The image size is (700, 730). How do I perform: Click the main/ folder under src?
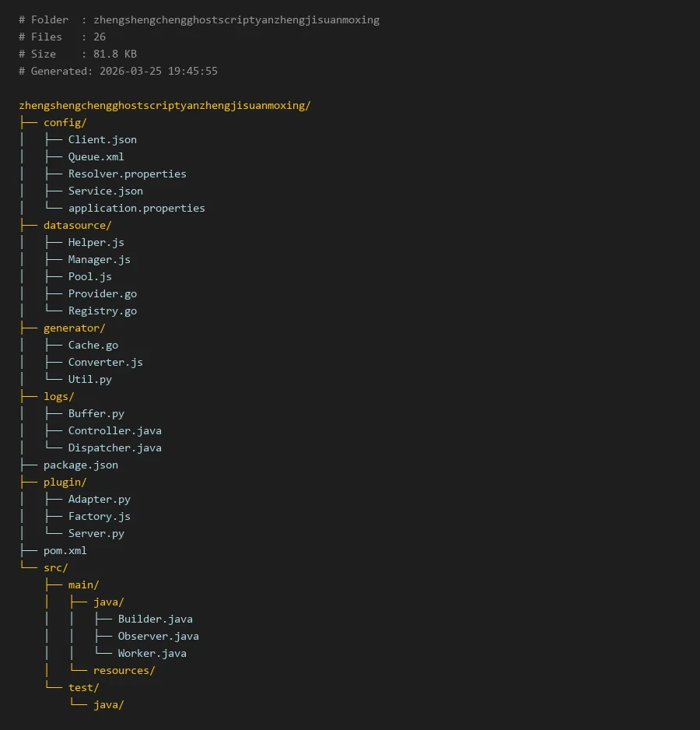(83, 584)
